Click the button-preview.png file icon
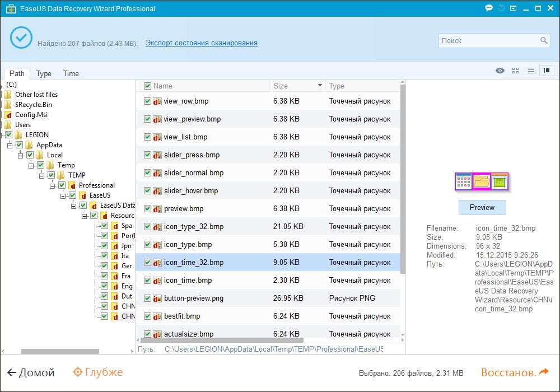Screen dimensions: 560x392 (157, 298)
